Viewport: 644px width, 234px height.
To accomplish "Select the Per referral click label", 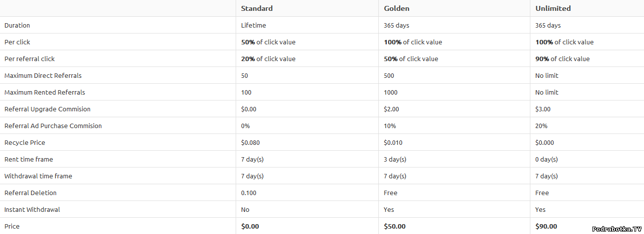I will [x=30, y=59].
